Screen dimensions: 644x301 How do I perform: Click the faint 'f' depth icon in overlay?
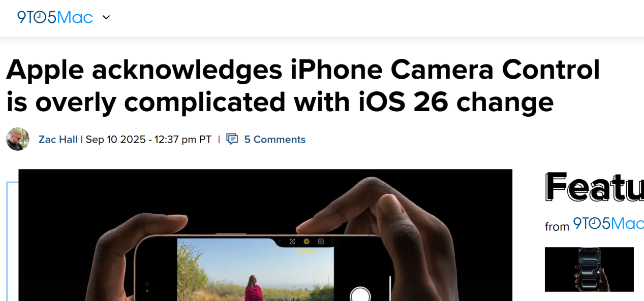coord(280,242)
